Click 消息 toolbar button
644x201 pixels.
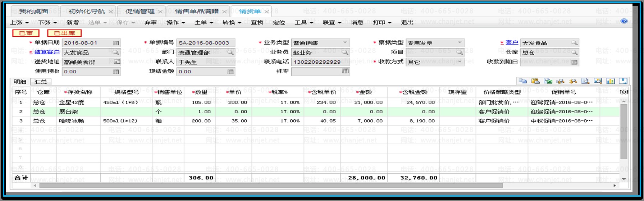point(357,22)
